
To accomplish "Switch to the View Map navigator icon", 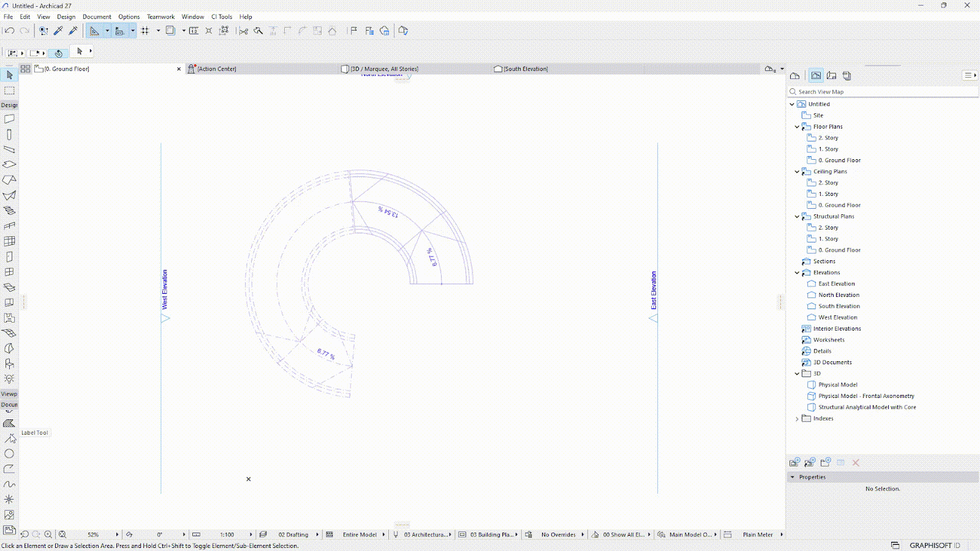I will pos(816,76).
